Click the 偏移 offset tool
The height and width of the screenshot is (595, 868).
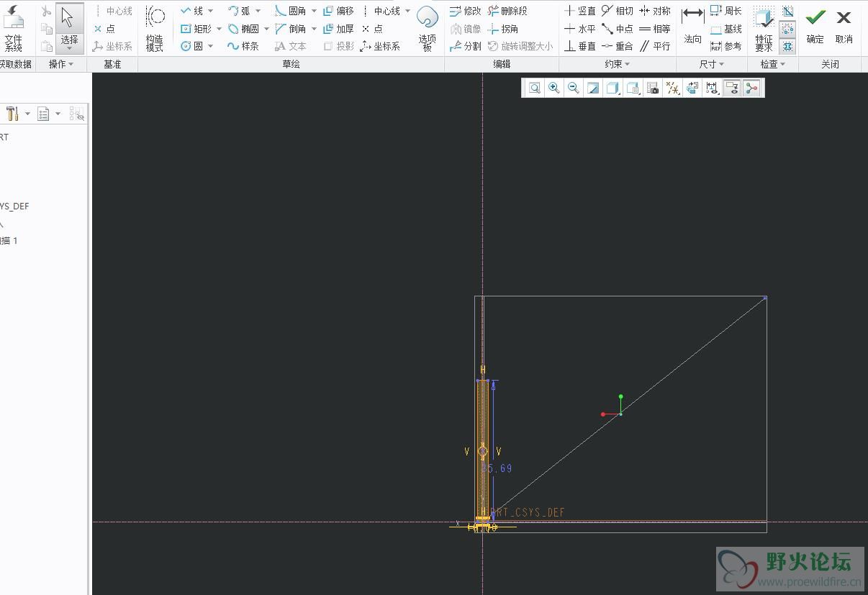[x=338, y=11]
